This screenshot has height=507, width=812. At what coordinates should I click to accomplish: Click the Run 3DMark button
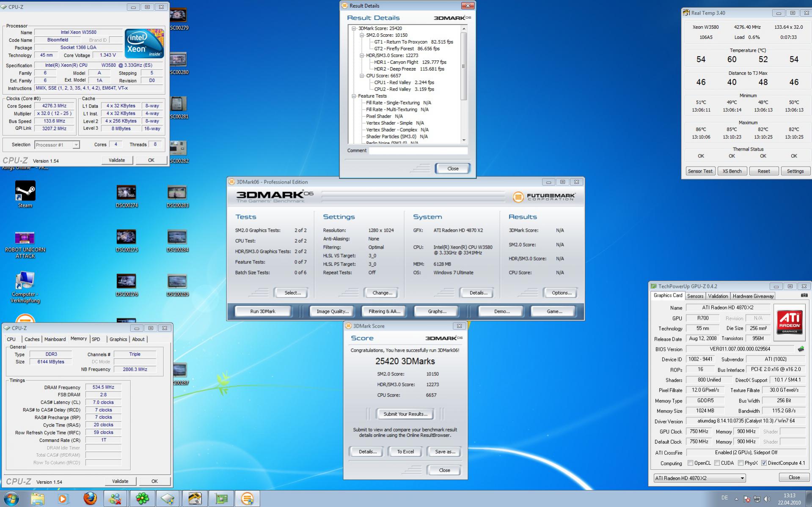(262, 311)
